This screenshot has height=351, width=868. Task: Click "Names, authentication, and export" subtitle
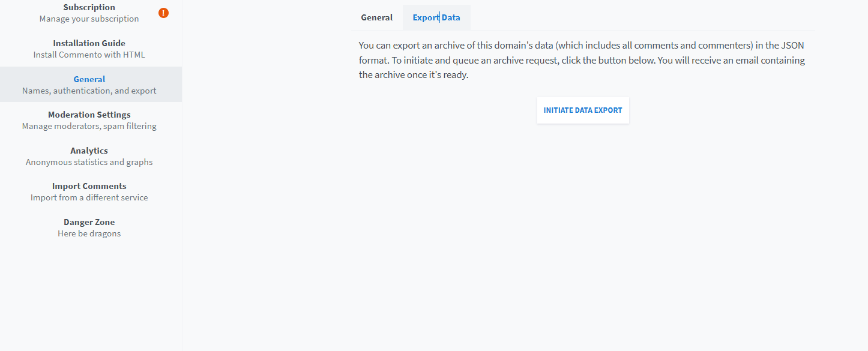click(x=89, y=91)
